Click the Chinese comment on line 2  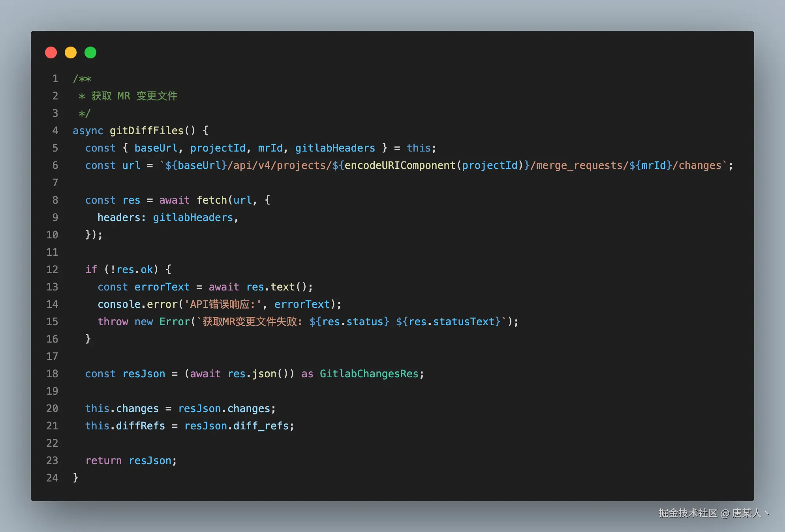[x=134, y=96]
